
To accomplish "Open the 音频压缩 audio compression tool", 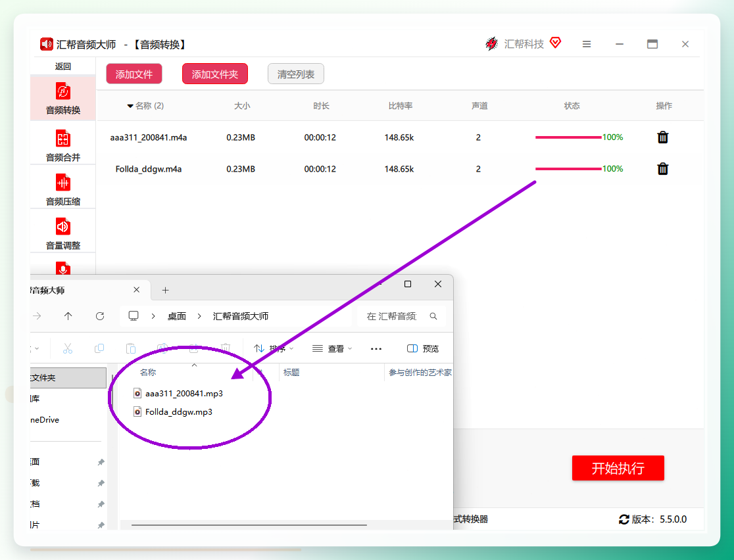I will click(62, 189).
